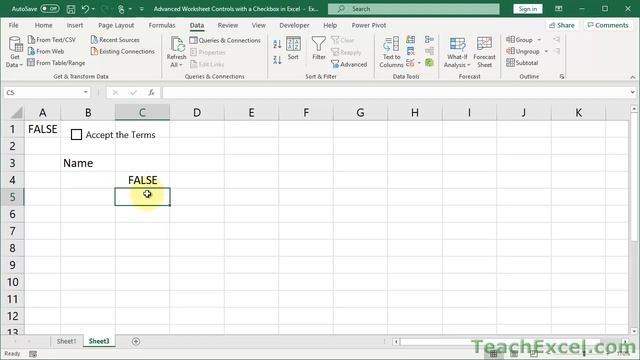
Task: Click the Subtotal button
Action: click(522, 63)
